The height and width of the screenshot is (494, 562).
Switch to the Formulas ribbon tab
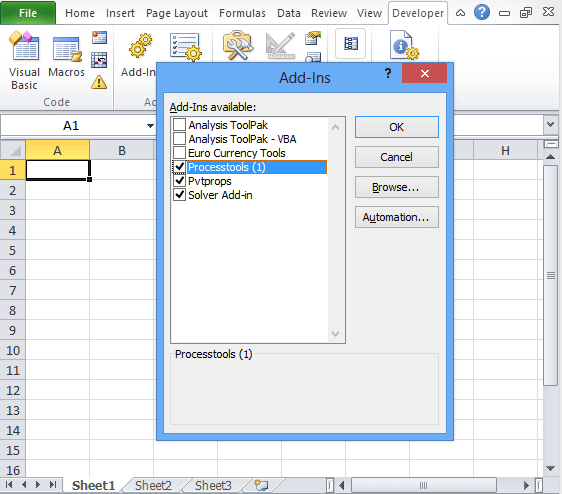point(242,13)
